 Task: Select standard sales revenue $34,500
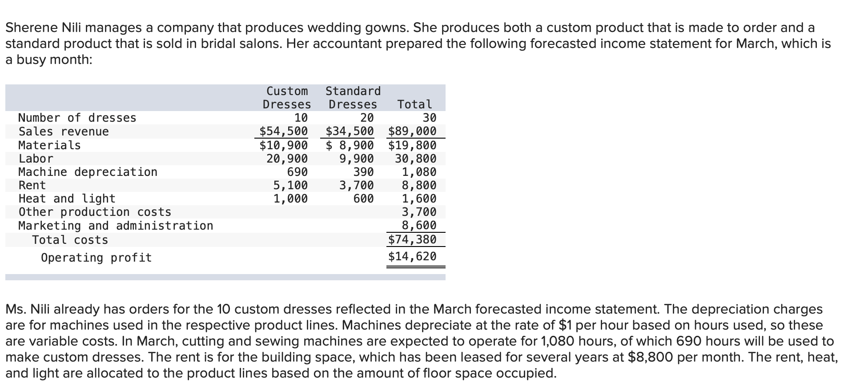coord(350,131)
